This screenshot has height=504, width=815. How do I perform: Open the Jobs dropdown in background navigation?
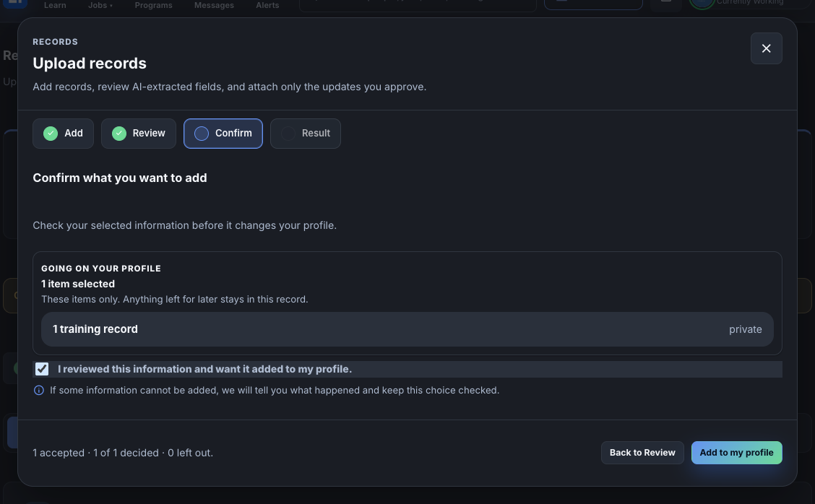100,5
